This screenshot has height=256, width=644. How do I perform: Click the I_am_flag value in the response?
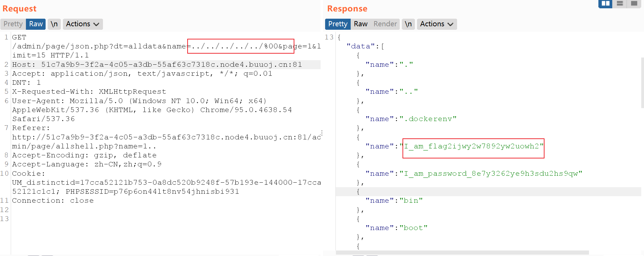472,146
